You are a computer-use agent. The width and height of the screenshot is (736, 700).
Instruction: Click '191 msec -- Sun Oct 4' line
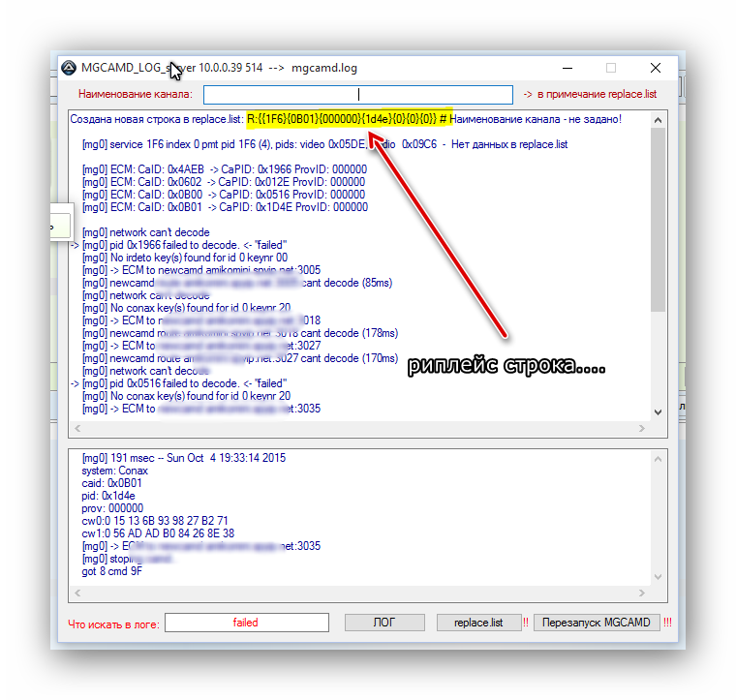pos(184,458)
